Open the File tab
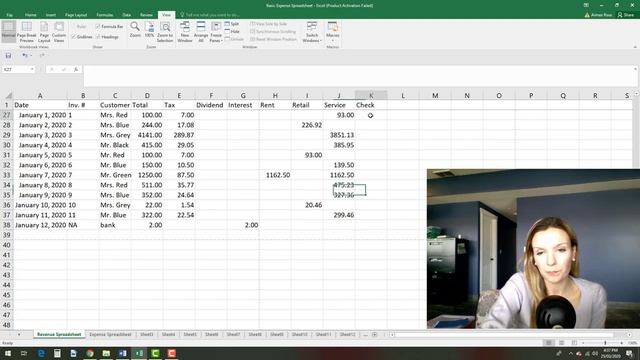640x360 pixels. (x=9, y=15)
